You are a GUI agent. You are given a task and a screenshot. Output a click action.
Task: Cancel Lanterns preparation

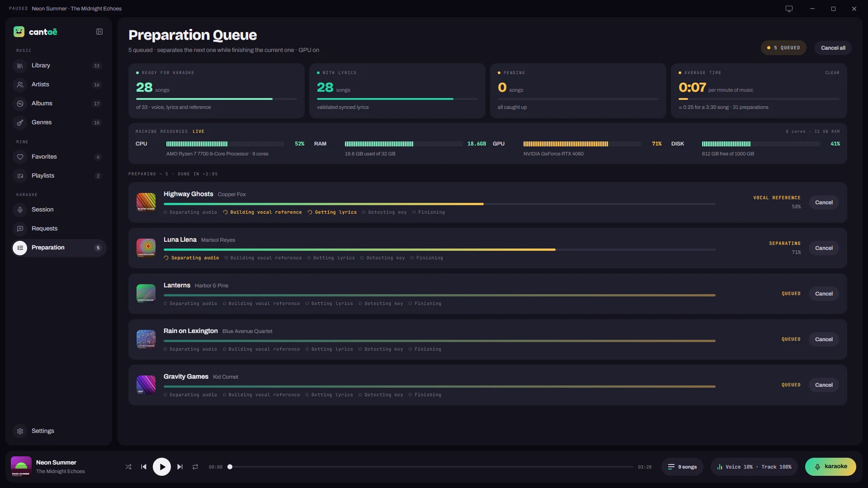pos(824,294)
